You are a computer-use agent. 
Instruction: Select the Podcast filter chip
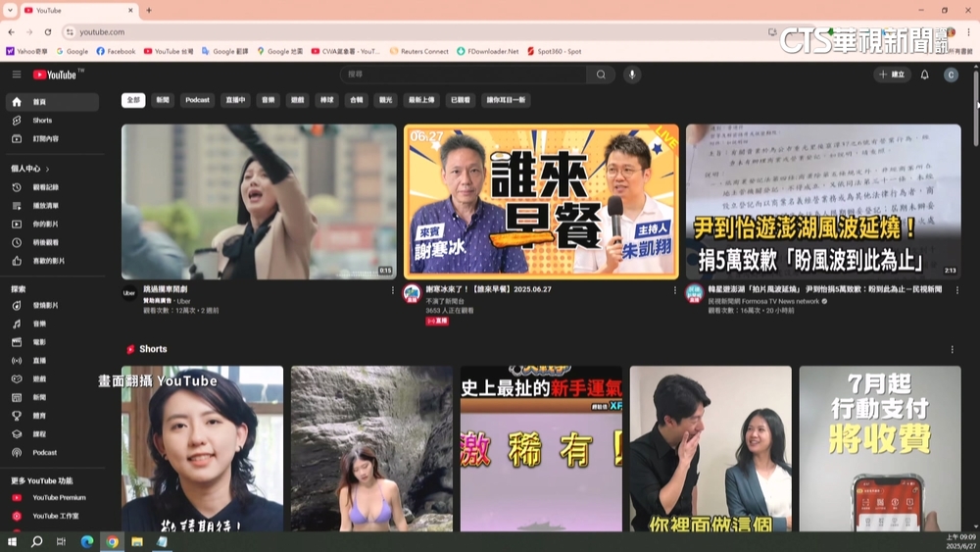198,100
